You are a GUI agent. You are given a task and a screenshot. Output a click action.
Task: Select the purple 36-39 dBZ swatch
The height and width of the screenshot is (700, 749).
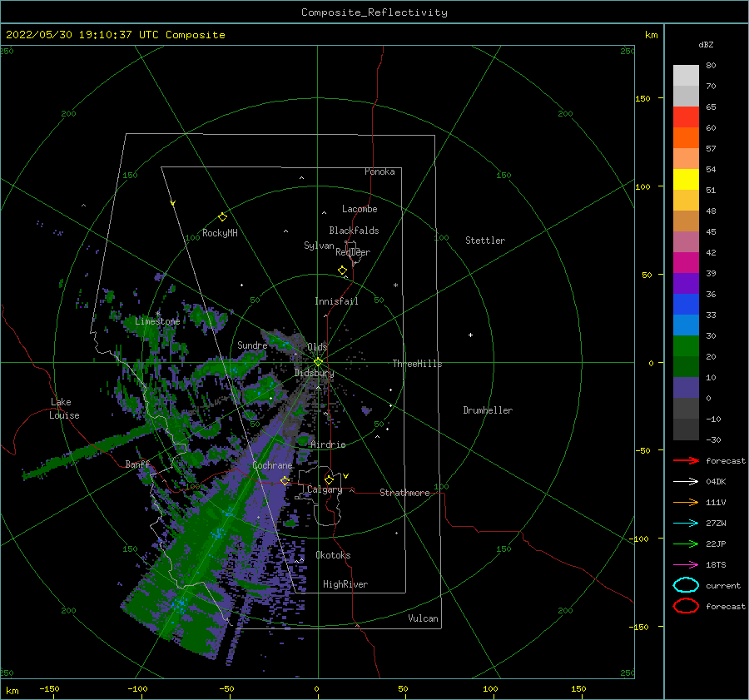[686, 284]
